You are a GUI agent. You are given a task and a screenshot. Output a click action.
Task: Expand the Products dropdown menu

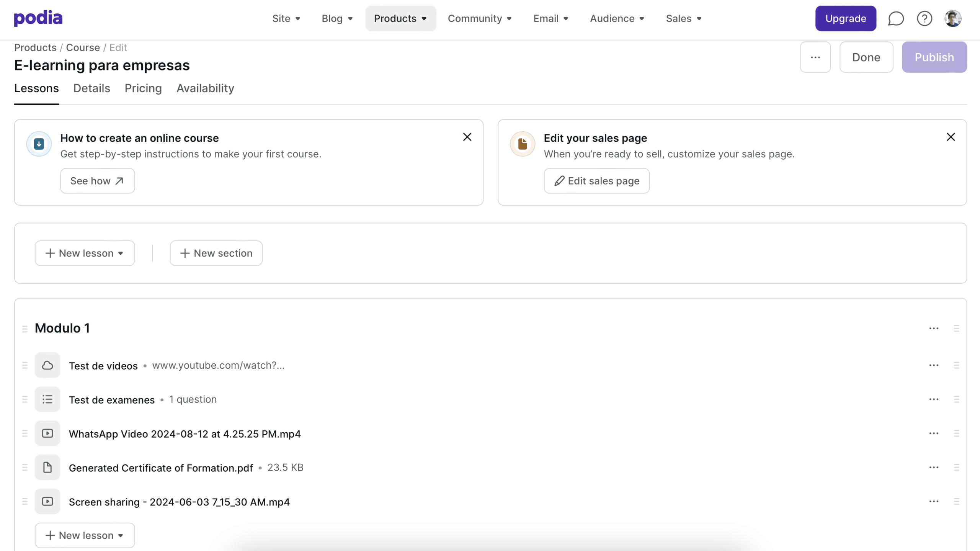400,18
